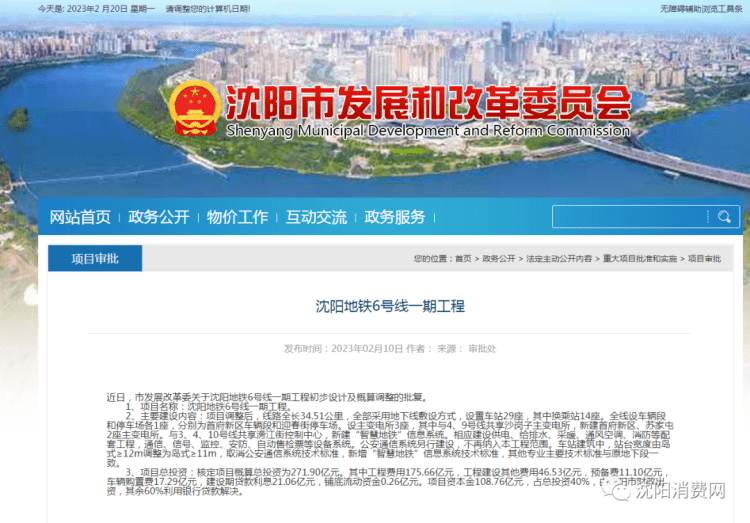This screenshot has width=750, height=523.
Task: Click article title 沈阳地铁6号线一期工程
Action: [x=390, y=306]
